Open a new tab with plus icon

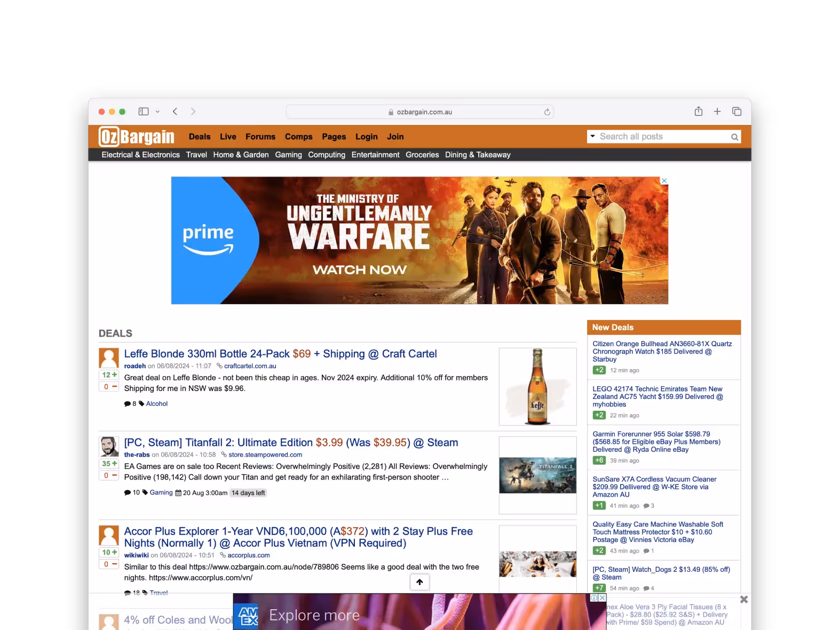point(717,111)
